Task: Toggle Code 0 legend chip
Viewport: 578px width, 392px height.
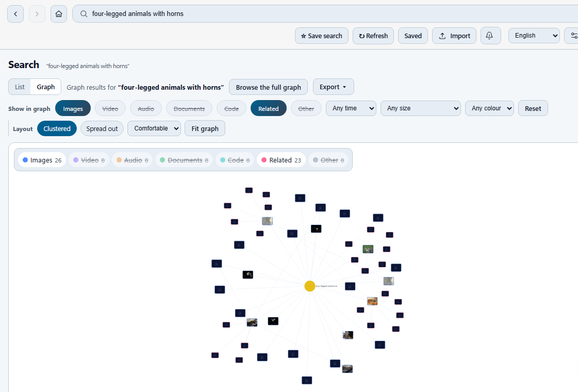Action: [x=235, y=160]
